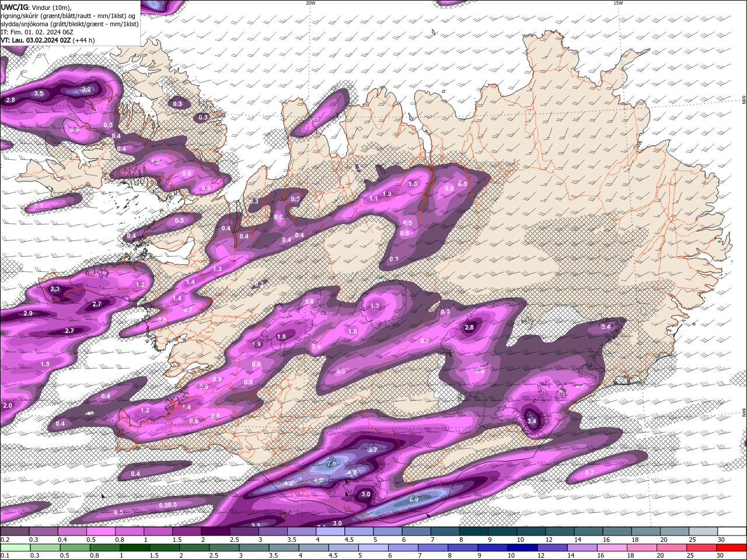The height and width of the screenshot is (560, 747).
Task: Pick lower legend swatch between 2.5 and 3
Action: coord(225,547)
